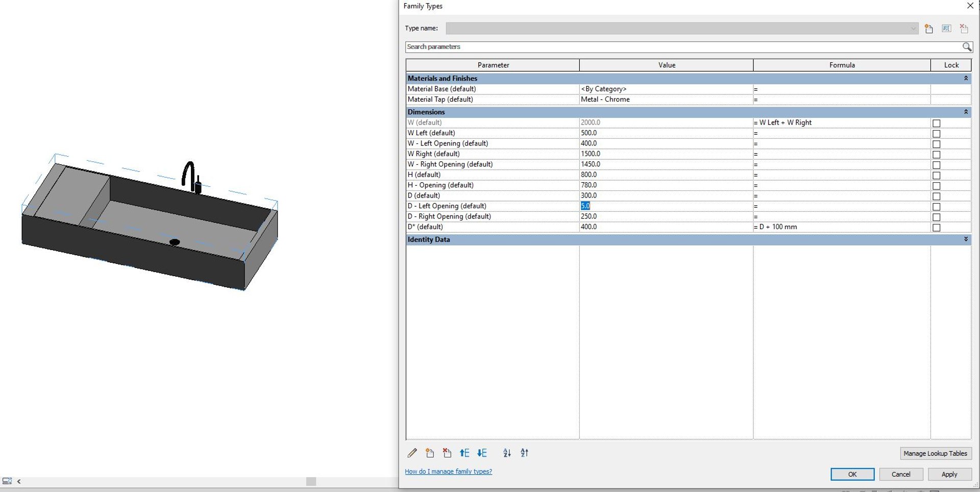
Task: Click the Search parameters field
Action: tap(684, 47)
